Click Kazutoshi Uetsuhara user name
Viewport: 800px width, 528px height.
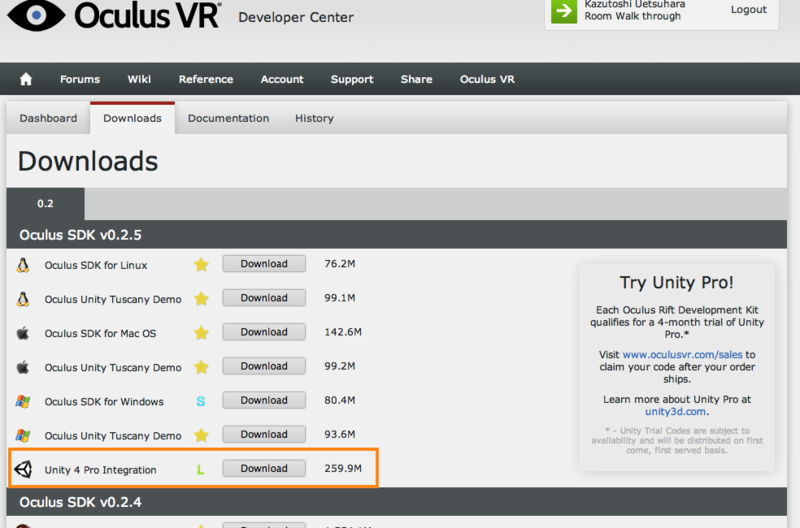[x=635, y=4]
